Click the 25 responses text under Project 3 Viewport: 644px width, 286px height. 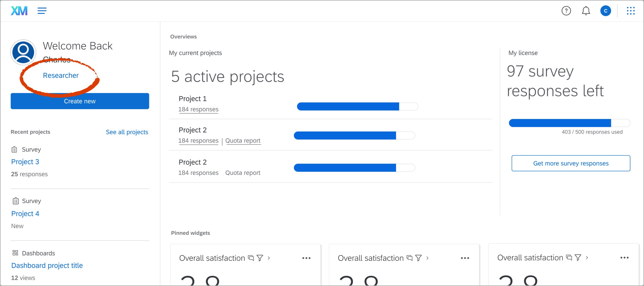pos(29,174)
